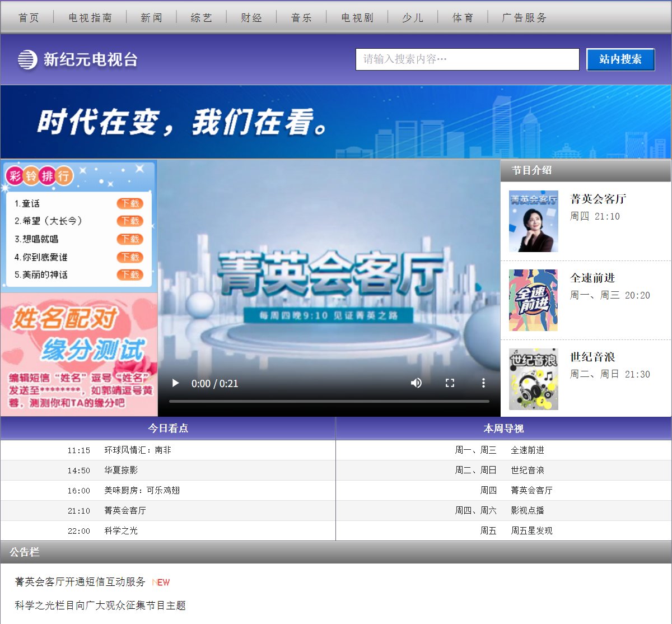The width and height of the screenshot is (672, 624).
Task: Open the video player more options menu
Action: click(x=483, y=383)
